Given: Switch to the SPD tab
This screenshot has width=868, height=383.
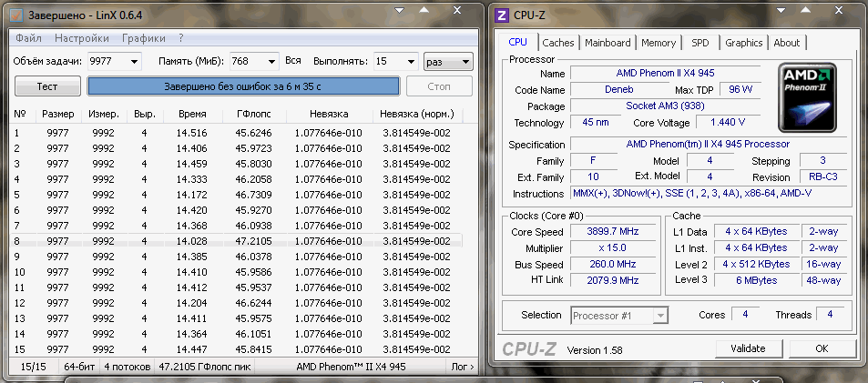Looking at the screenshot, I should (x=700, y=43).
